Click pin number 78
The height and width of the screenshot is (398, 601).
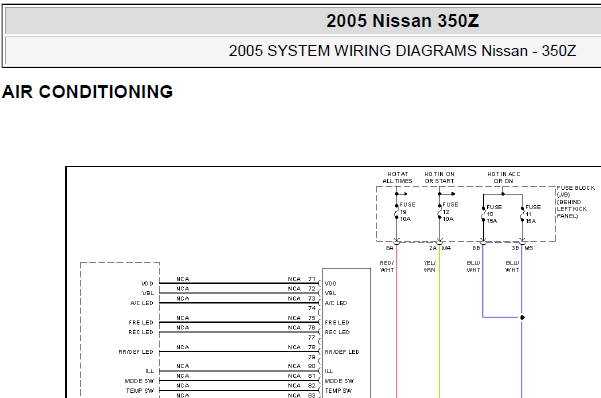click(312, 347)
